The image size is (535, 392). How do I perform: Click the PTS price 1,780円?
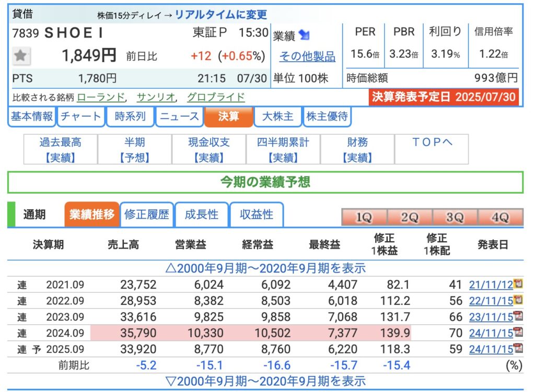pos(97,78)
